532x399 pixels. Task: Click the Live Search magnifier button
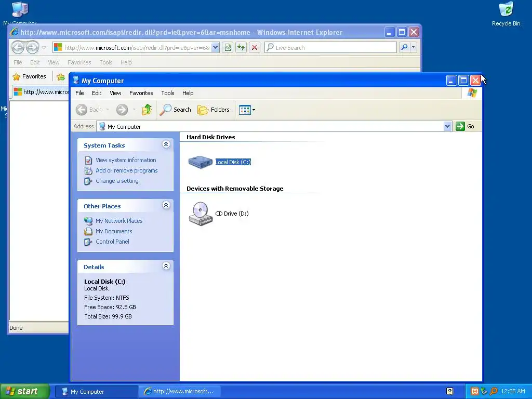[404, 47]
